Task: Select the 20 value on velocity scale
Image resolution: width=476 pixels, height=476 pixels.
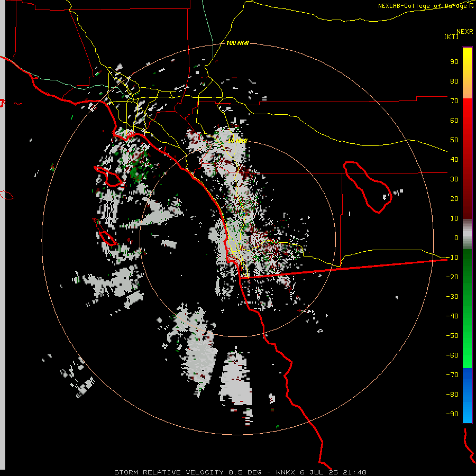Action: pyautogui.click(x=454, y=198)
